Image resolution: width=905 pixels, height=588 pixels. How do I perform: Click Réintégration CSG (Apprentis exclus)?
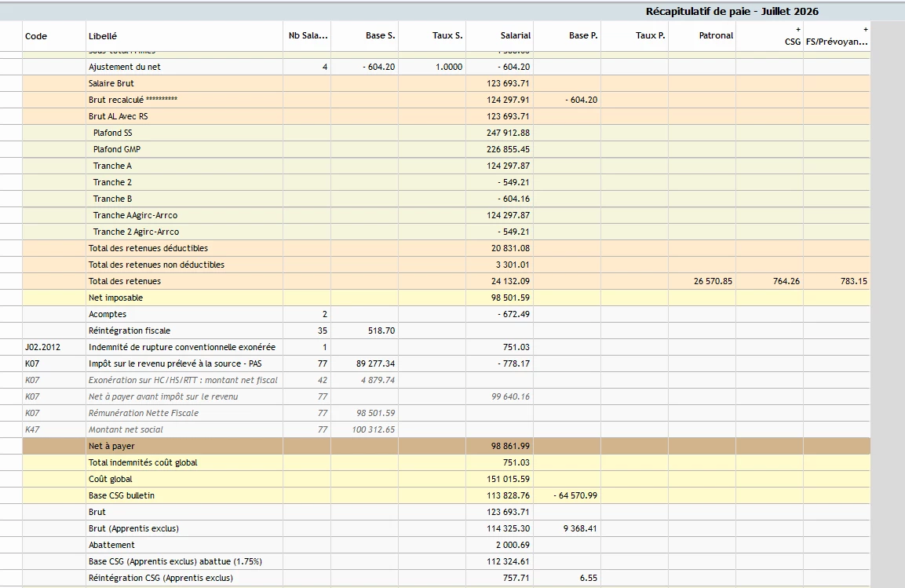click(160, 579)
